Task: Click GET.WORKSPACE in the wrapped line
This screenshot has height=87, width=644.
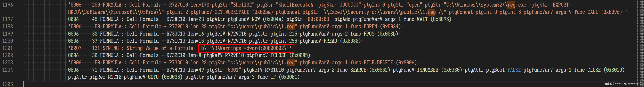Action: 232,12
